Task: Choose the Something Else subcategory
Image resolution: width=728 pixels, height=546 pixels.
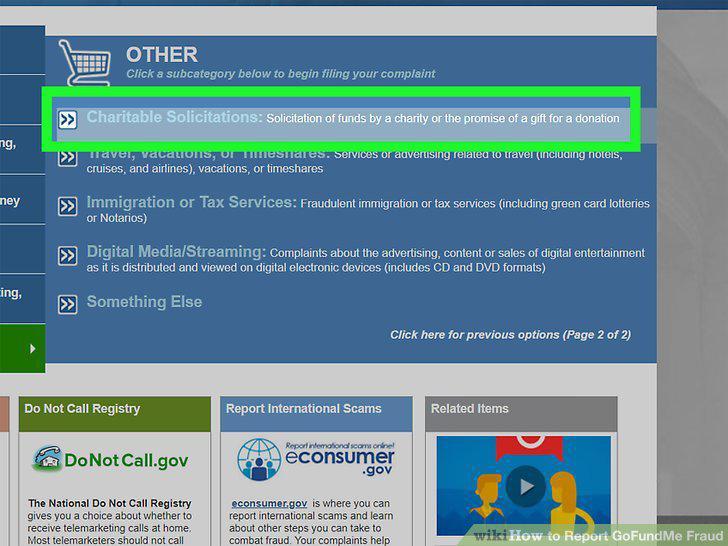Action: click(144, 302)
